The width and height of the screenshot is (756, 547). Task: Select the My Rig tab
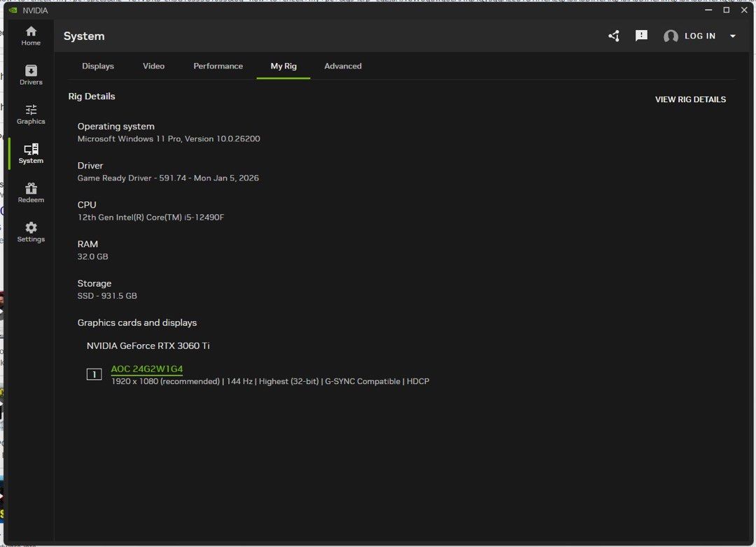coord(283,66)
